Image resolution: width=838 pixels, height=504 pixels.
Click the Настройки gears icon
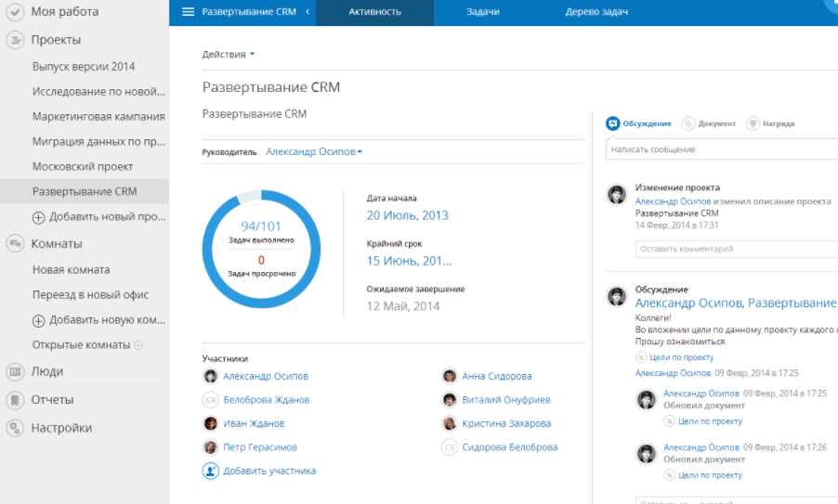point(15,428)
